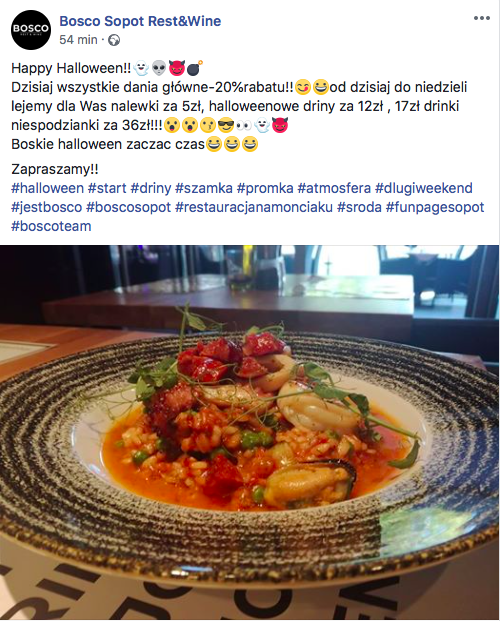Open the #start hashtag
The width and height of the screenshot is (500, 621).
point(107,188)
